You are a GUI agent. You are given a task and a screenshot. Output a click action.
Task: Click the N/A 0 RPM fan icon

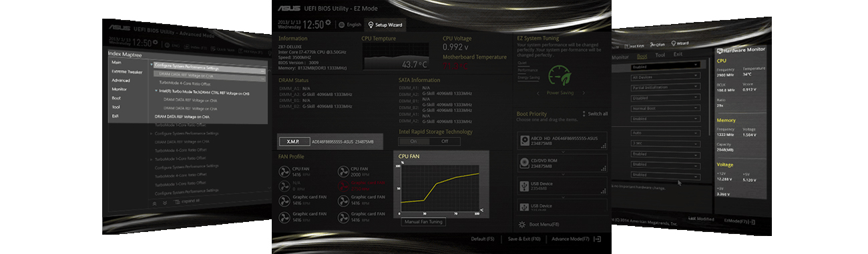click(x=285, y=187)
